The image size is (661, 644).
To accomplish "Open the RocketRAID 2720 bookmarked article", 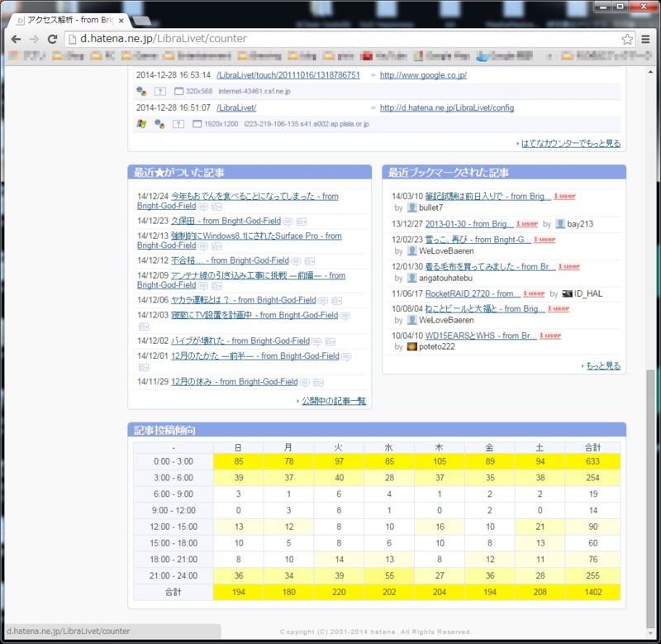I will [473, 293].
